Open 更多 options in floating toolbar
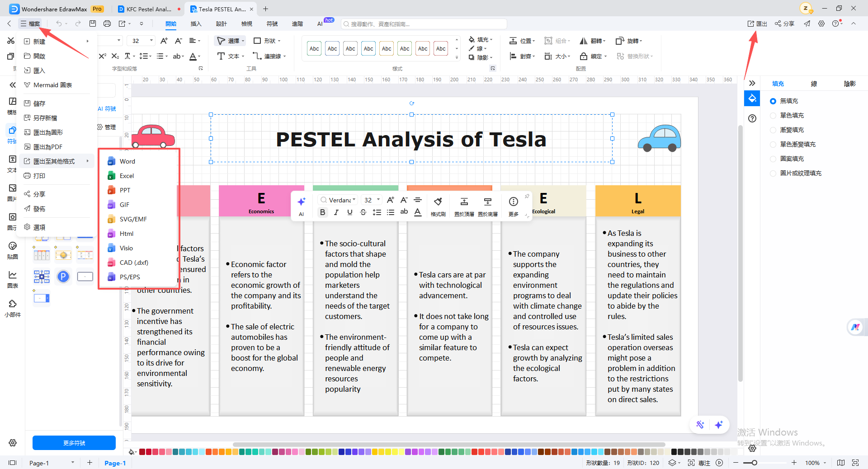This screenshot has width=868, height=469. (x=514, y=206)
